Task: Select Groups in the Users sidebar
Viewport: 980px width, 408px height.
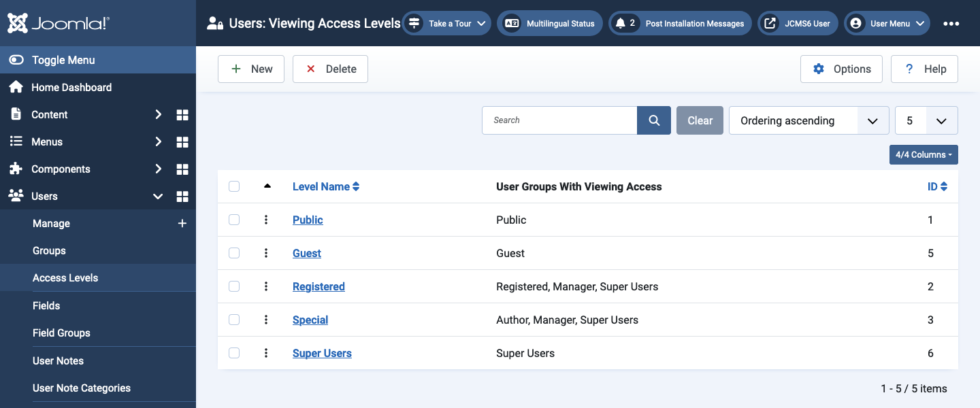Action: (x=49, y=250)
